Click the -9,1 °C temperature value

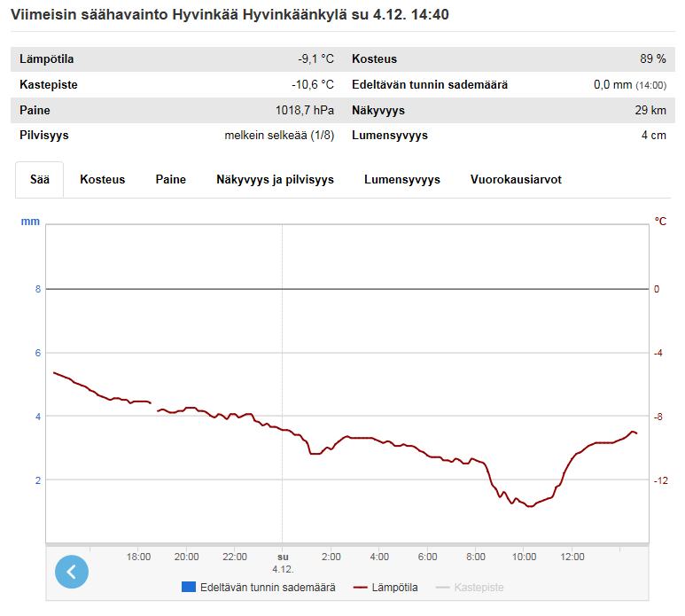(x=315, y=59)
